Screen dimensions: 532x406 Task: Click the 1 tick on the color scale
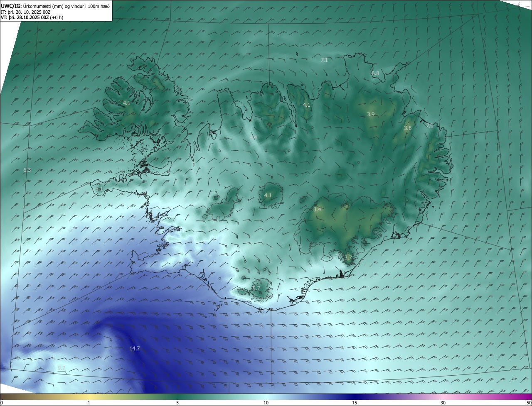(x=89, y=403)
